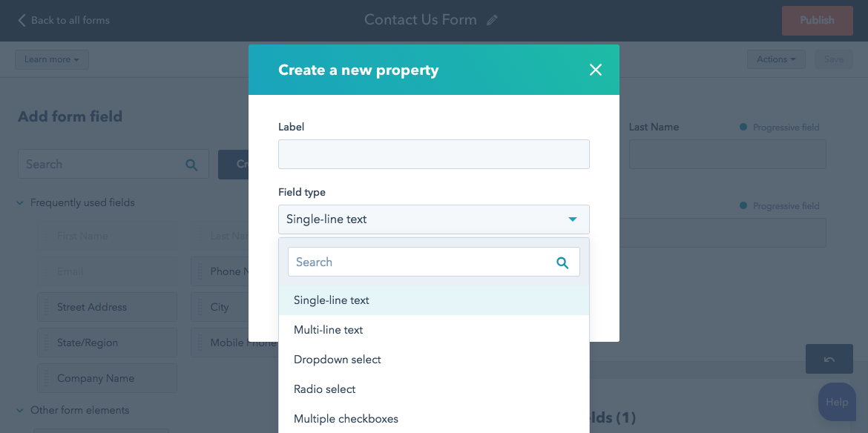The height and width of the screenshot is (433, 868).
Task: Open the Field type dropdown
Action: (433, 219)
